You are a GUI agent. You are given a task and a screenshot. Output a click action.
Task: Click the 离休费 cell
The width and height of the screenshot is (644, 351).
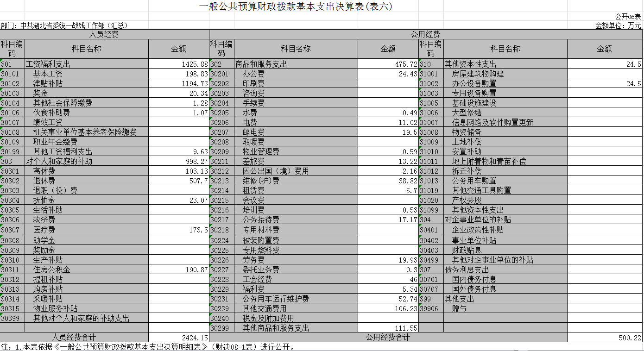87,171
